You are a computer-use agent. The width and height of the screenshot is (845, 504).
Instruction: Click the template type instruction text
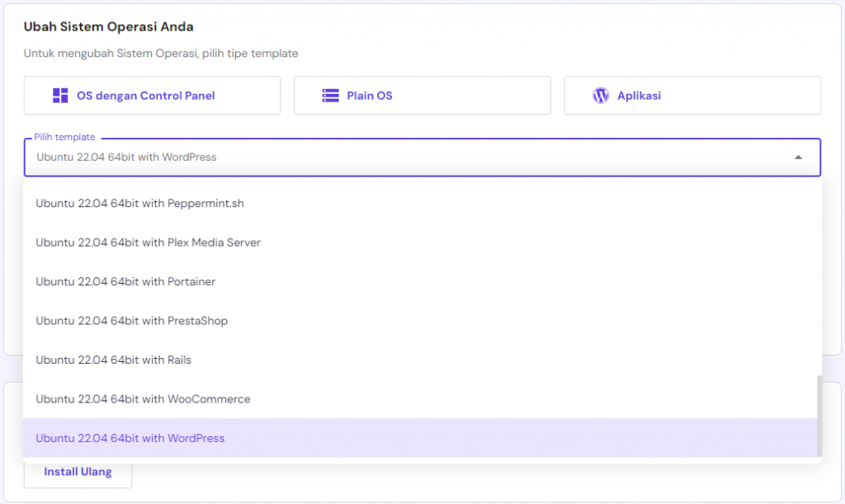161,54
